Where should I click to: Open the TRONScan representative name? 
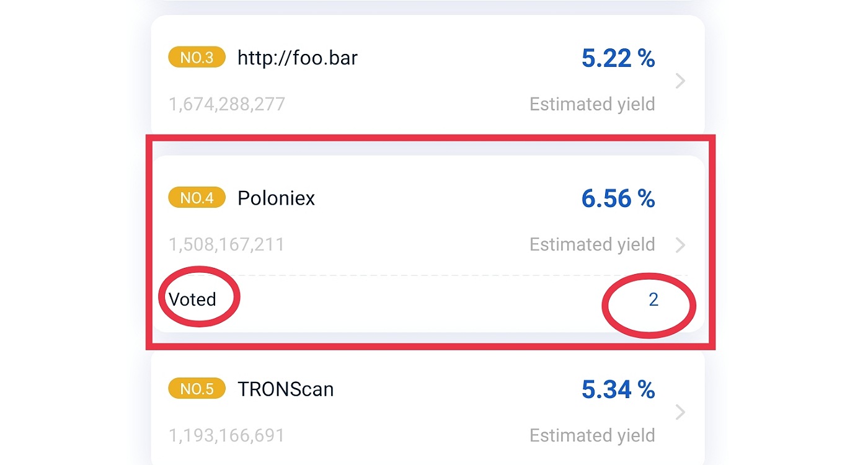[286, 389]
